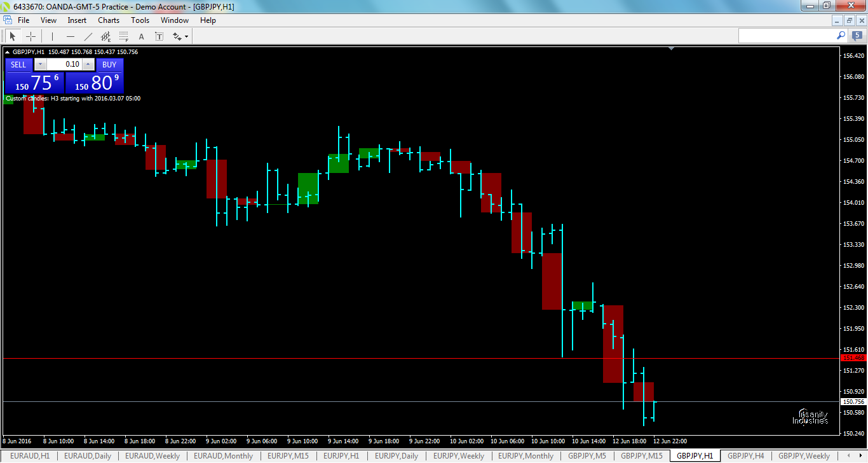This screenshot has height=463, width=868.
Task: Open the chat notifications icon
Action: (x=857, y=36)
